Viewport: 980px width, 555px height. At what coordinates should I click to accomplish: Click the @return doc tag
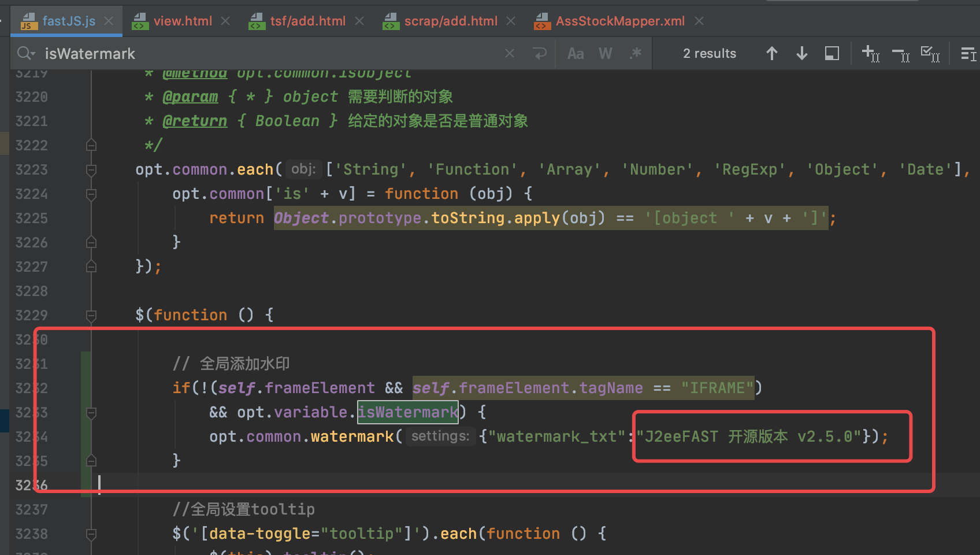(195, 121)
